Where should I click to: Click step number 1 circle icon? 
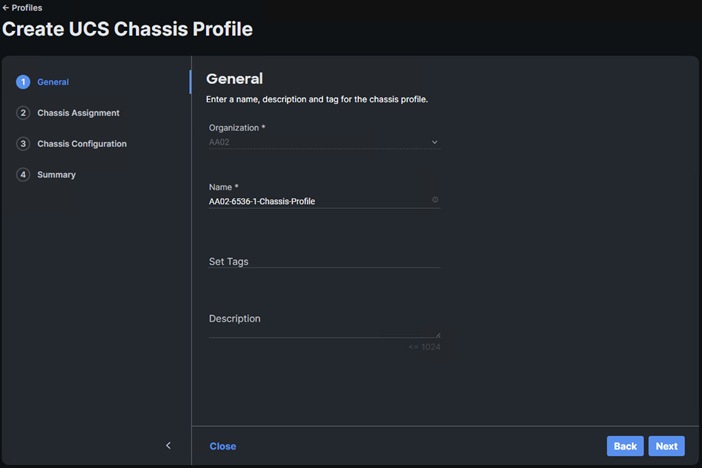[x=23, y=82]
